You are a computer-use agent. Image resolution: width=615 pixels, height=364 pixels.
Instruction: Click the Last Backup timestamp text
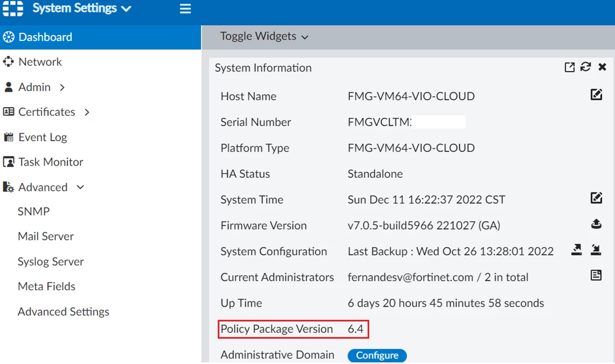(x=451, y=251)
